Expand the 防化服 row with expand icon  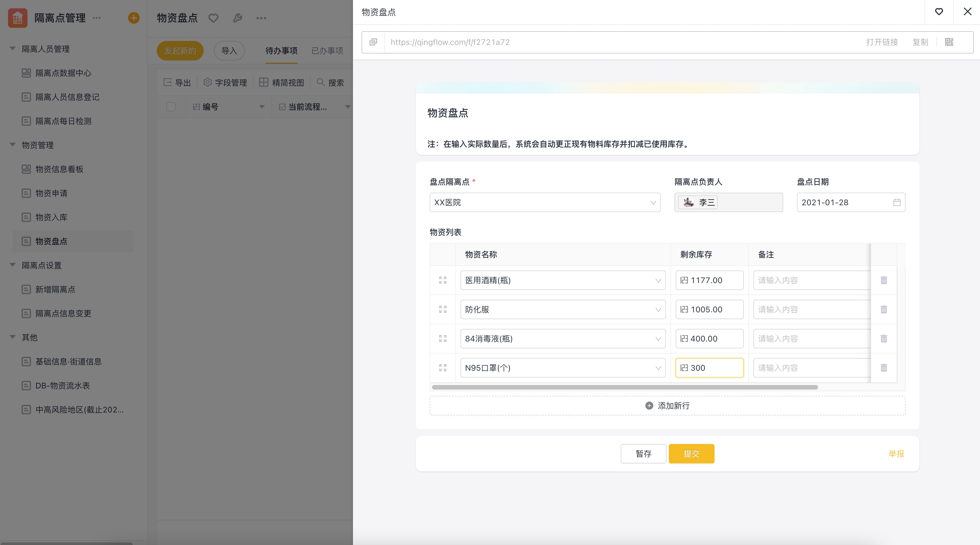point(443,309)
